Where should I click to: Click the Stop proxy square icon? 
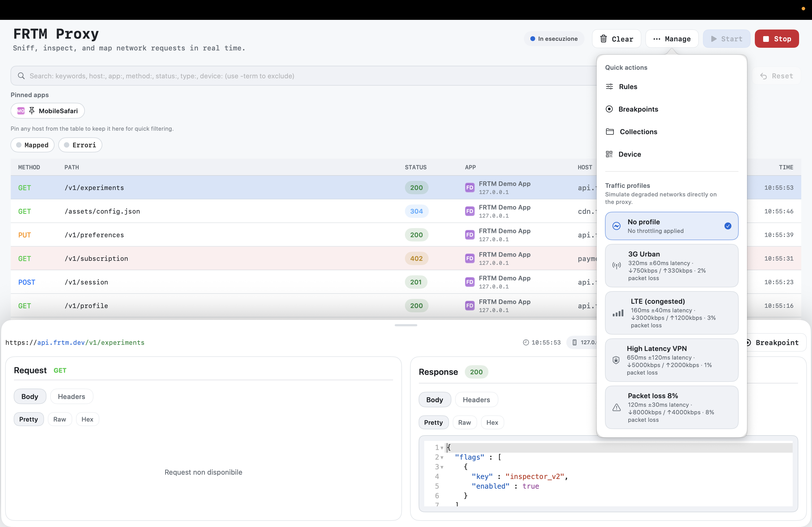[766, 39]
